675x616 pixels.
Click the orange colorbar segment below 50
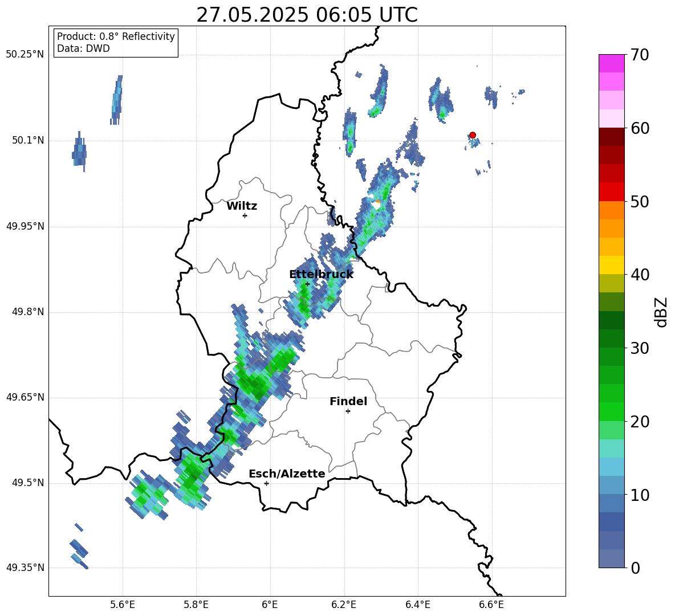pyautogui.click(x=611, y=210)
